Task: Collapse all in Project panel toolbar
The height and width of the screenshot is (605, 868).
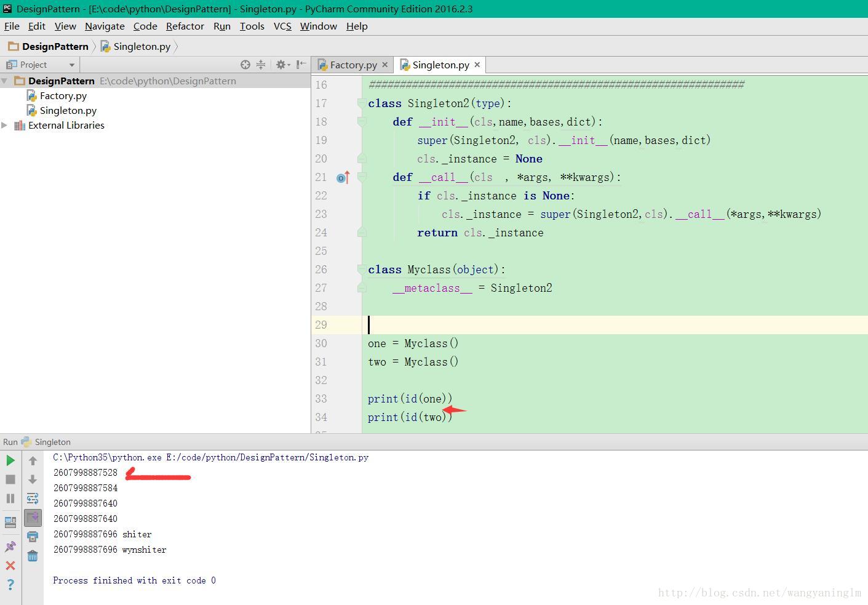Action: click(x=261, y=65)
